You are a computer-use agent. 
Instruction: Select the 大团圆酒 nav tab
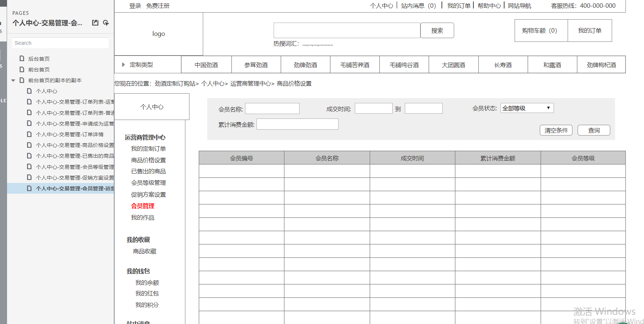tap(453, 65)
